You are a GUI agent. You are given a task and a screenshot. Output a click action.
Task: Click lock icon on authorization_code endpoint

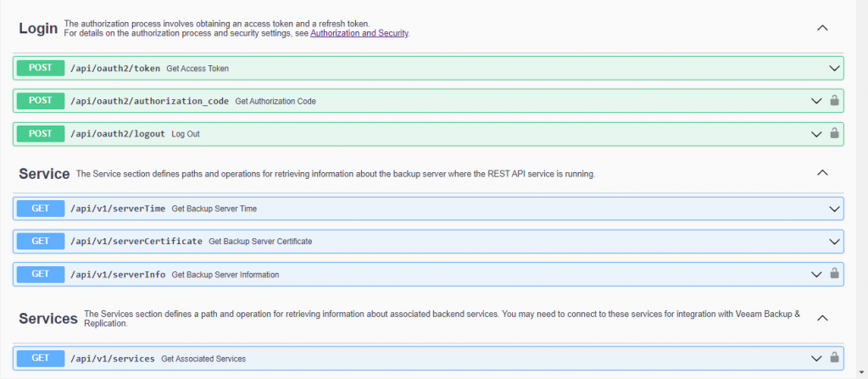coord(834,100)
